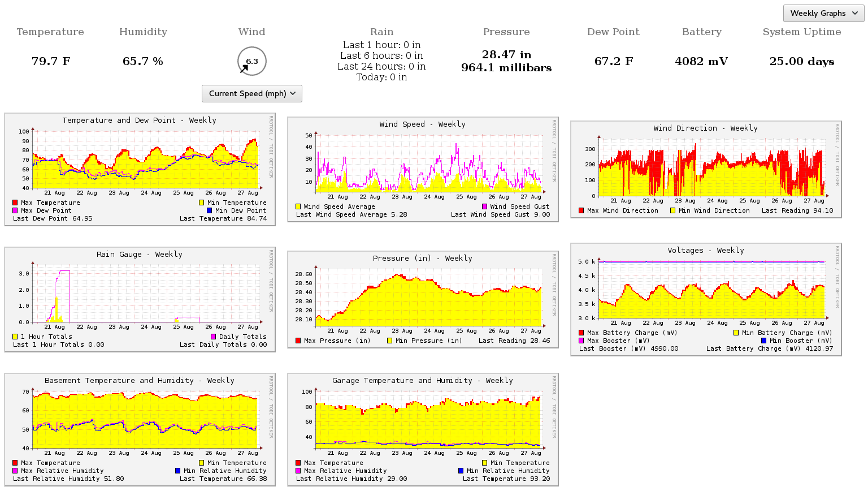Click the magenta Wind Speed Gust swatch

[x=484, y=206]
